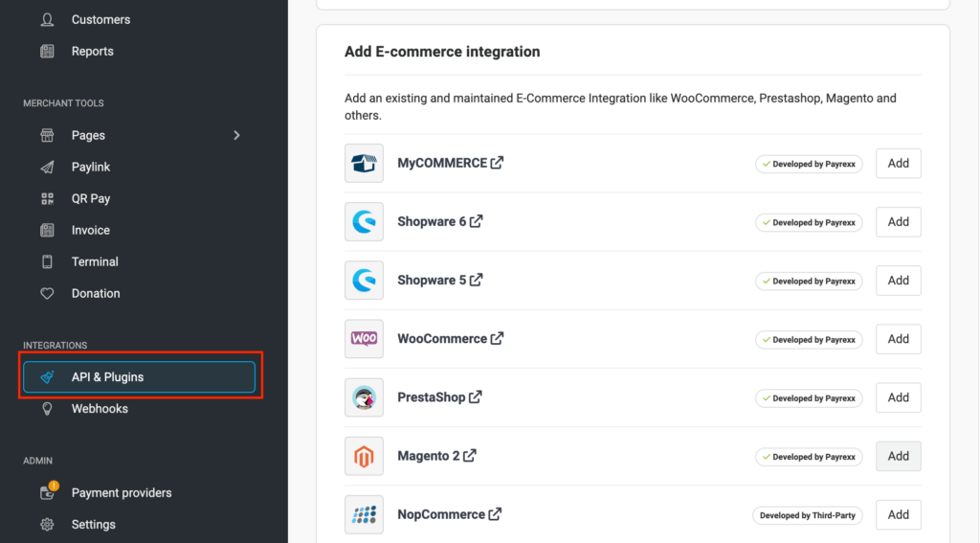Screen dimensions: 980x543
Task: Open MyCOMMERCE external link icon
Action: 497,163
